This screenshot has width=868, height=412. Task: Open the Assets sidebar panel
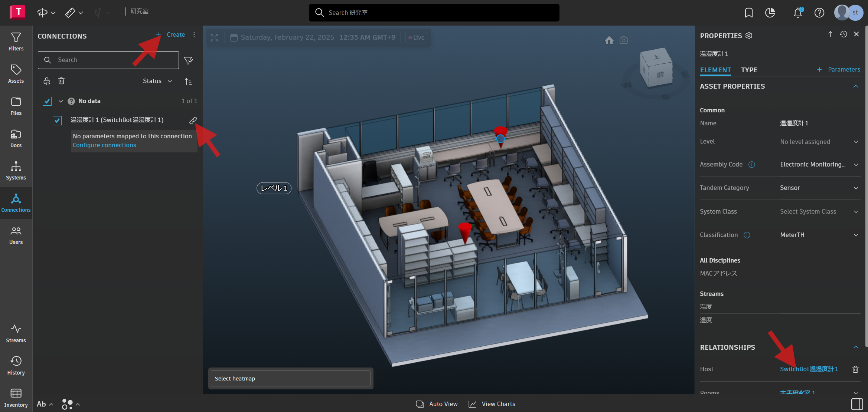pos(16,74)
